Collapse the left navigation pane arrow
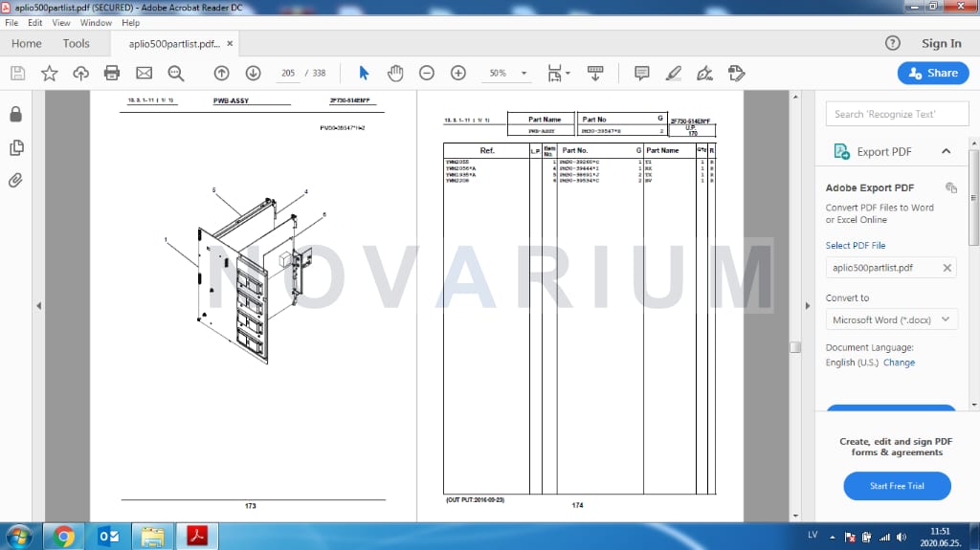The image size is (980, 550). point(38,306)
